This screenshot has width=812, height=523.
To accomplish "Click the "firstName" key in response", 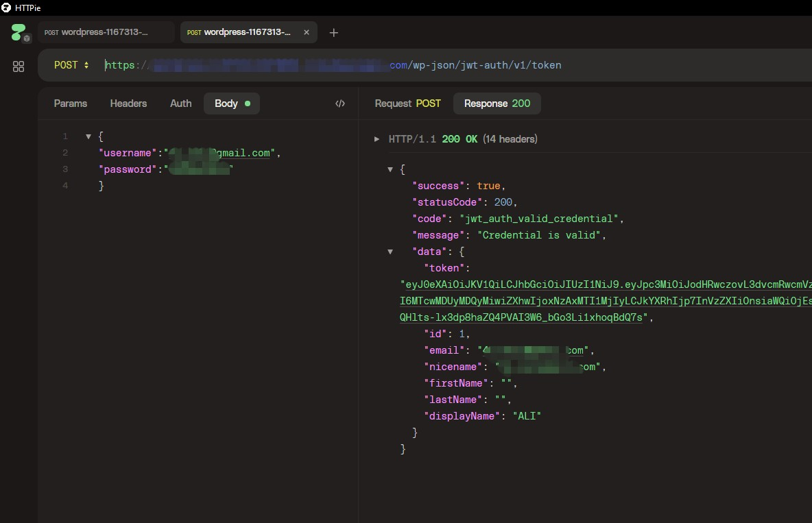I will [455, 383].
